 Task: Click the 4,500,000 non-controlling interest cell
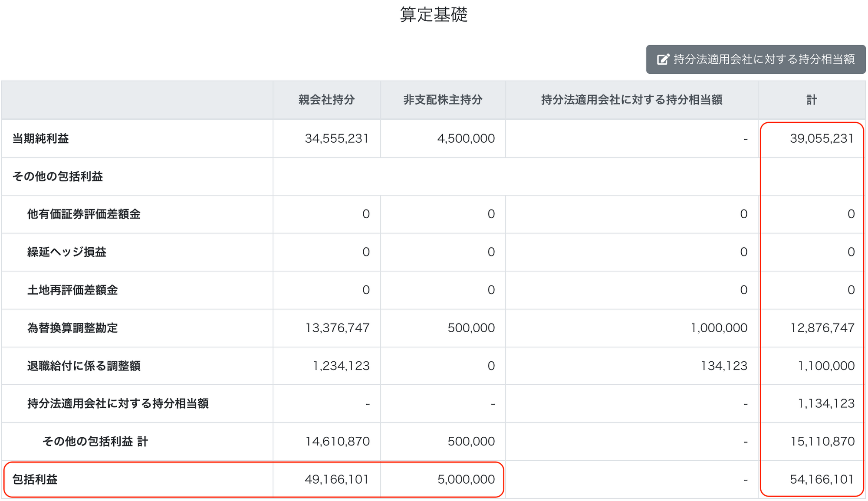(466, 139)
